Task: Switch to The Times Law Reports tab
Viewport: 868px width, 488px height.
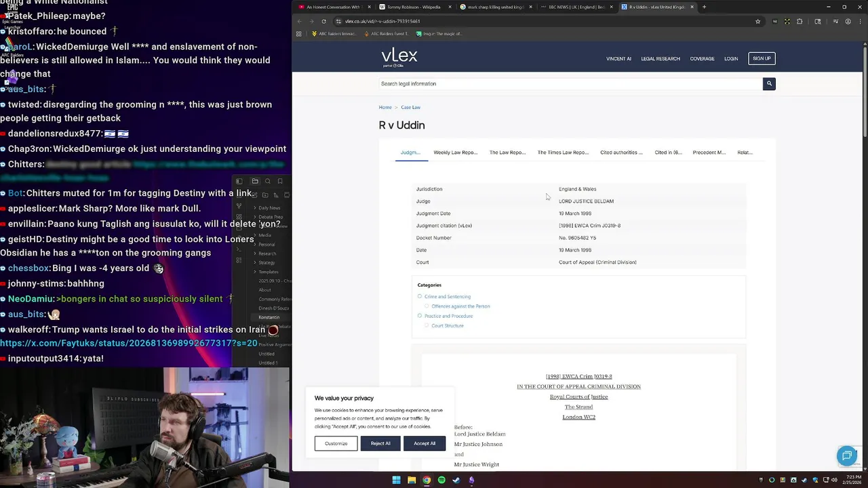Action: pos(563,152)
